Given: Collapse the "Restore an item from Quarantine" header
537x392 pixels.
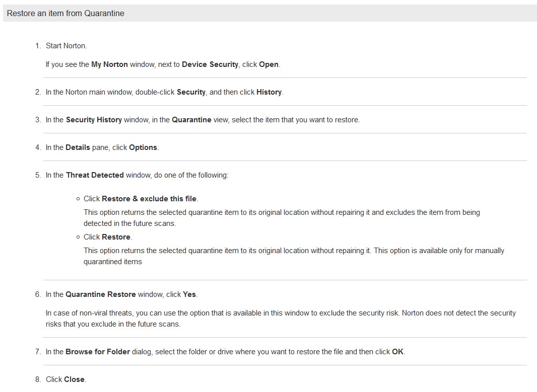Looking at the screenshot, I should click(65, 14).
